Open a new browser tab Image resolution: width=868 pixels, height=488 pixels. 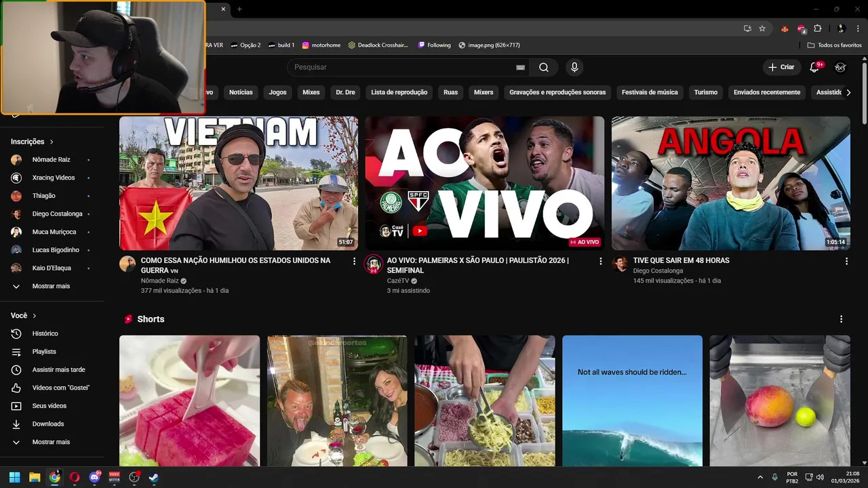click(x=239, y=9)
